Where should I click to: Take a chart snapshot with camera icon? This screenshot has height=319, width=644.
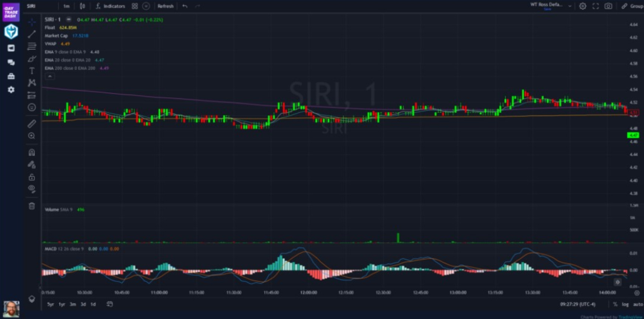(608, 6)
